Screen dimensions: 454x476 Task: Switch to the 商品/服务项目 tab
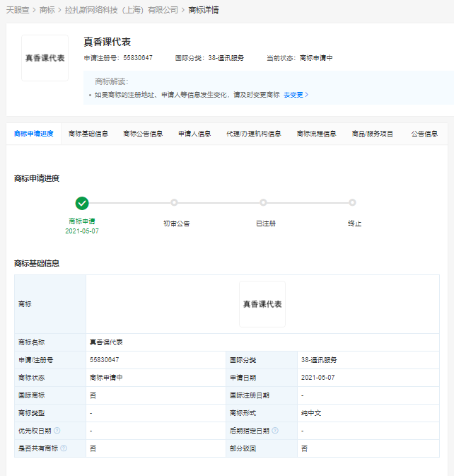click(373, 134)
